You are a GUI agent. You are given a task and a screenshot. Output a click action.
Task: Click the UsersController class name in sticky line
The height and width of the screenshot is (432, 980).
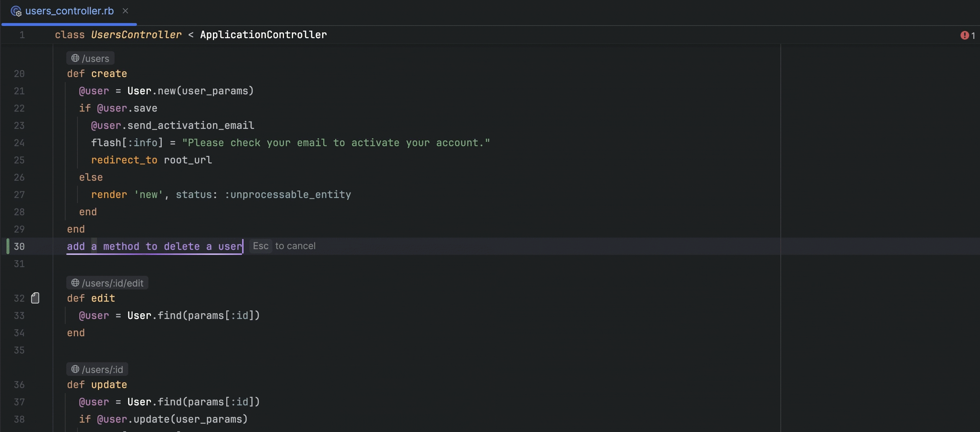point(136,35)
